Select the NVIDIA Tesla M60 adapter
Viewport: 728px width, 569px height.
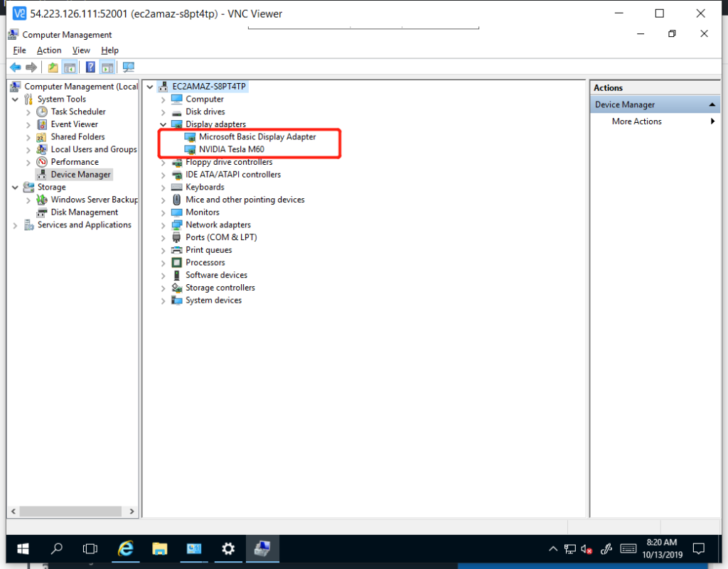click(231, 149)
